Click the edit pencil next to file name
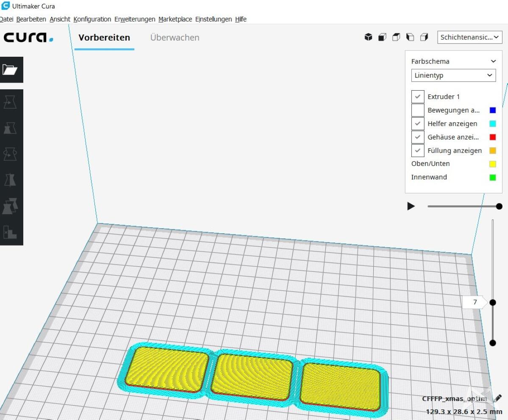This screenshot has height=420, width=508. [498, 398]
